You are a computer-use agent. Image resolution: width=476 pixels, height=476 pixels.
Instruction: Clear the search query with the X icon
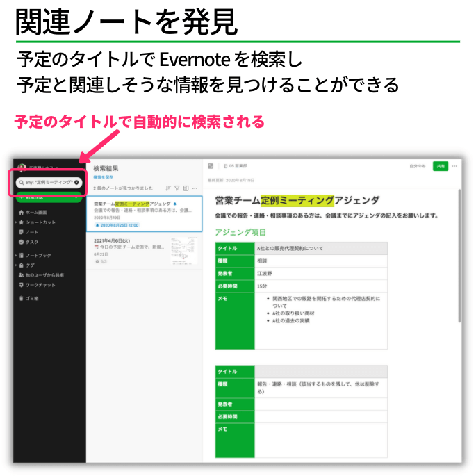[x=76, y=183]
